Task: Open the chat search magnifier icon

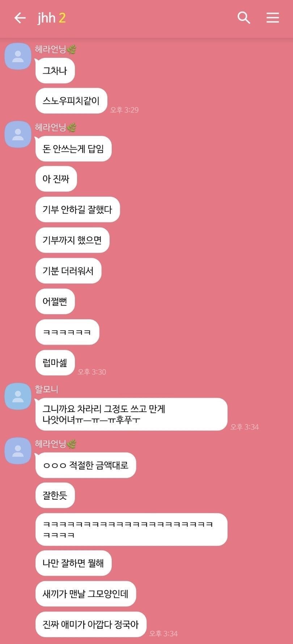Action: coord(244,17)
